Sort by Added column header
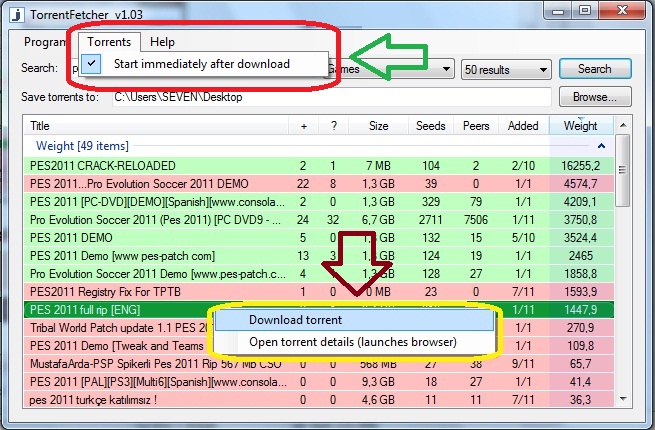Image resolution: width=655 pixels, height=430 pixels. tap(523, 126)
